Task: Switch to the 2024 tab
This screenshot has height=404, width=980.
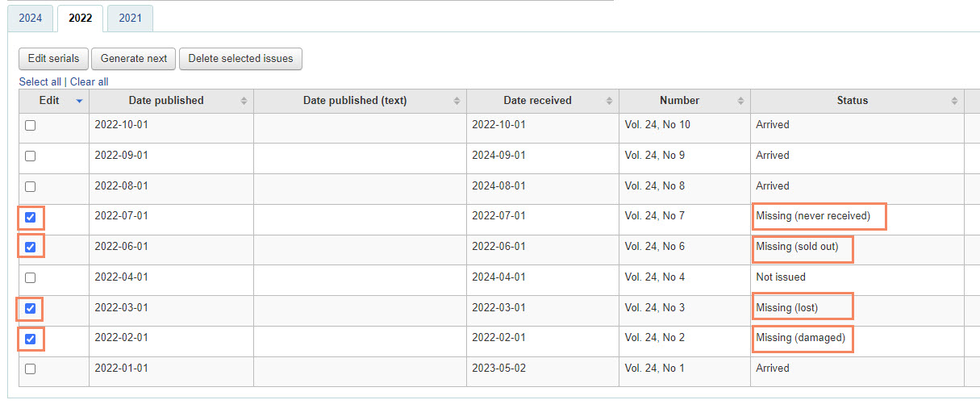Action: (x=31, y=18)
